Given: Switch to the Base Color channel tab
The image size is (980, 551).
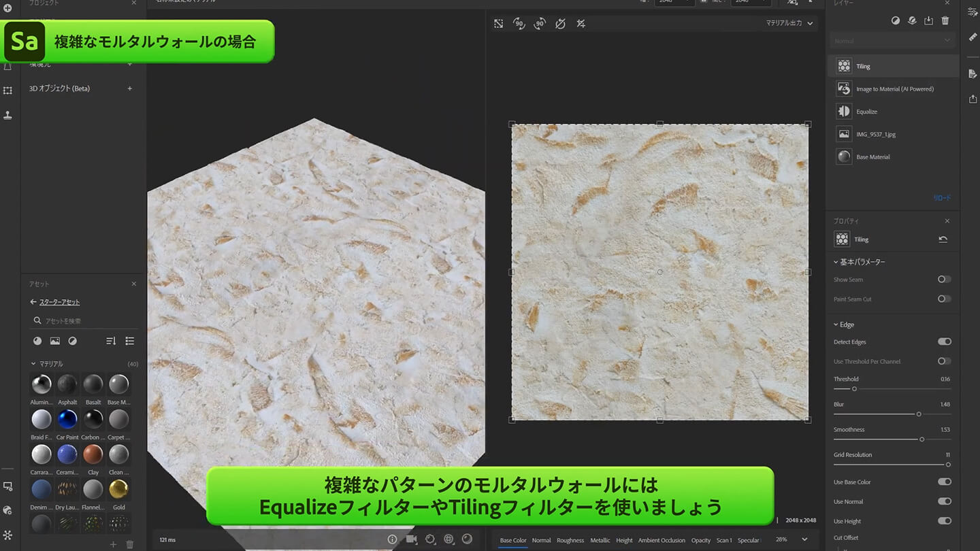Looking at the screenshot, I should click(513, 540).
